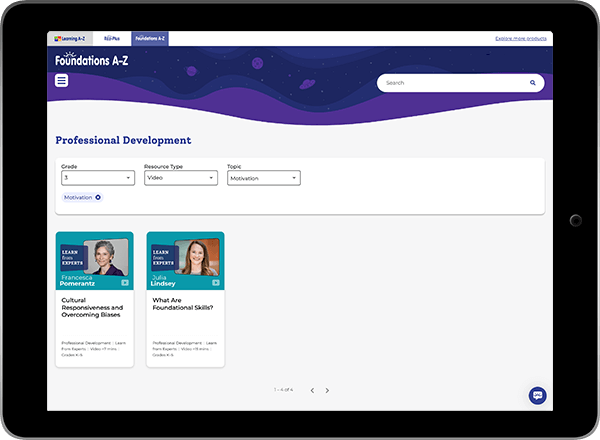Open the Topic dropdown
This screenshot has width=600, height=440.
pos(264,178)
